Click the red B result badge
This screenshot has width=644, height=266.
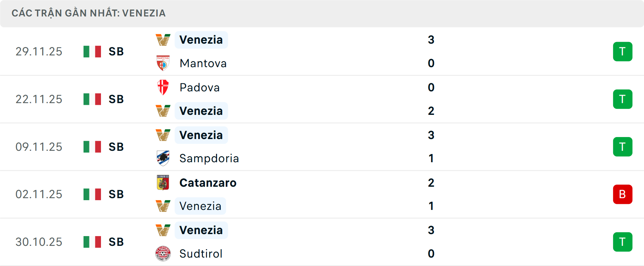click(623, 194)
